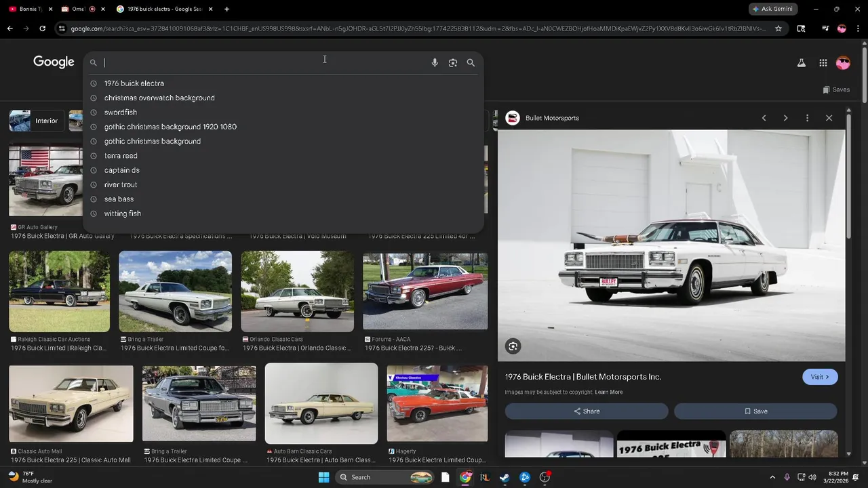Open the Windows Start menu
Viewport: 868px width, 488px height.
pyautogui.click(x=324, y=477)
